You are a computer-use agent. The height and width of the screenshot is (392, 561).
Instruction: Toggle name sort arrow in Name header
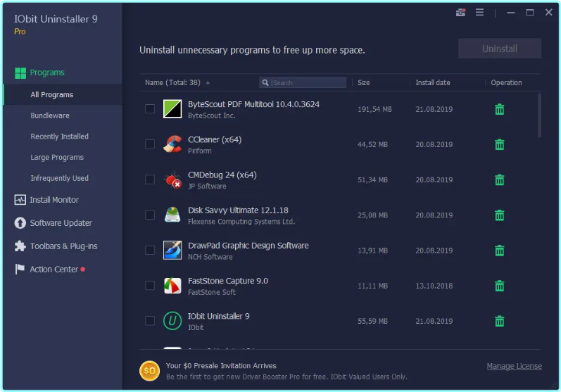click(208, 82)
